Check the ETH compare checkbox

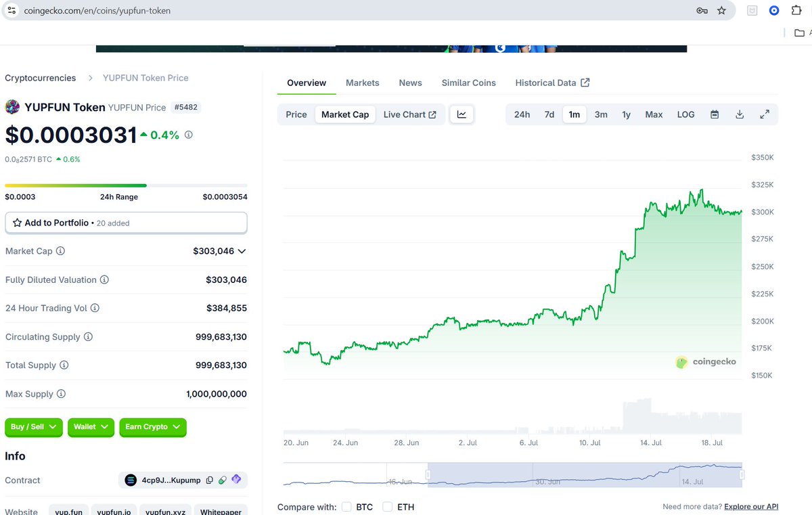pyautogui.click(x=388, y=507)
